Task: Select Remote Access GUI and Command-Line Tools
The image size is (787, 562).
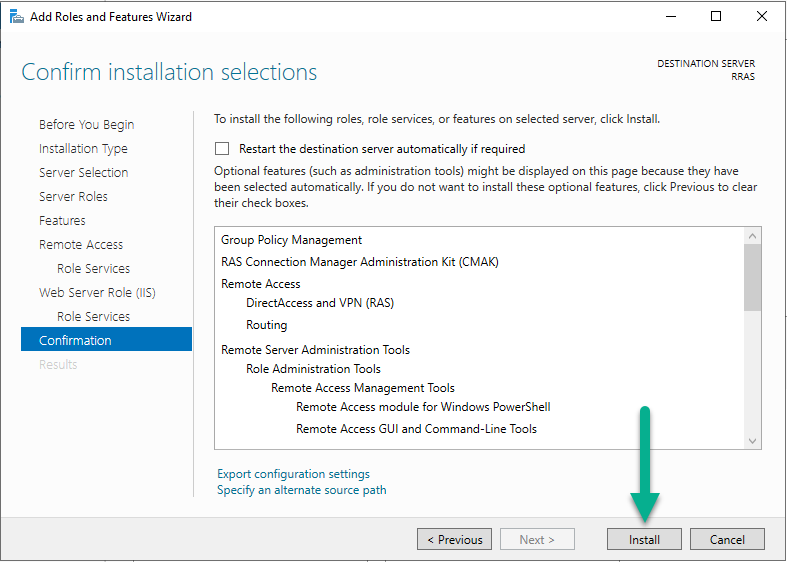Action: pyautogui.click(x=416, y=429)
